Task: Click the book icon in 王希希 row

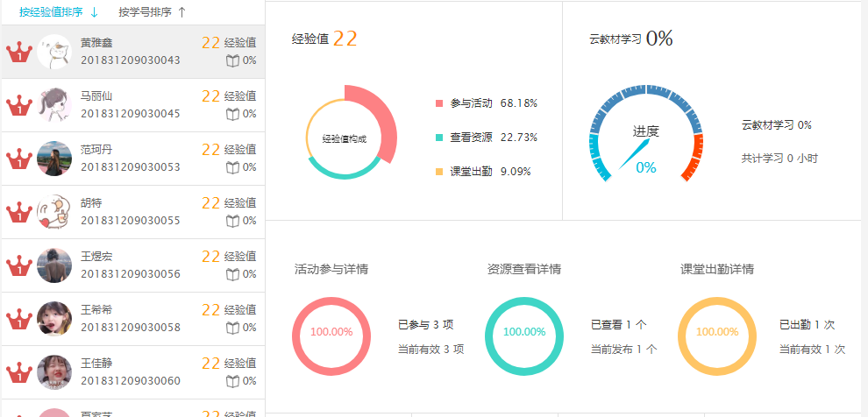Action: pyautogui.click(x=232, y=328)
